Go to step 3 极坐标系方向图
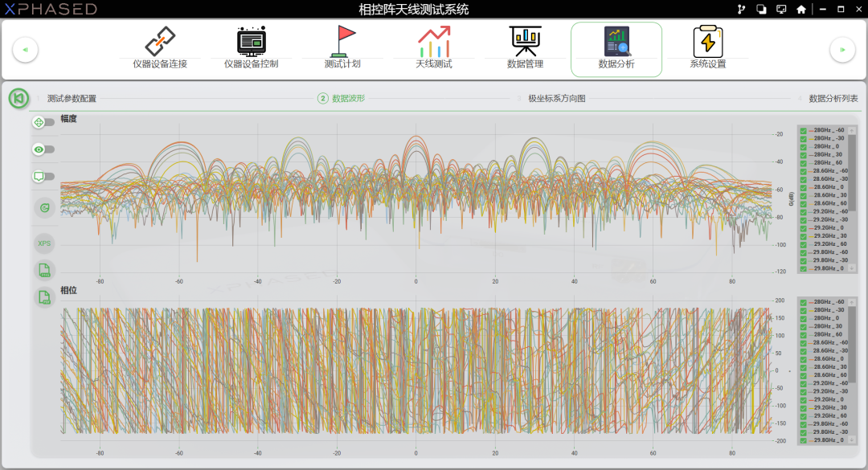Screen dimensions: 868x470 [x=556, y=99]
